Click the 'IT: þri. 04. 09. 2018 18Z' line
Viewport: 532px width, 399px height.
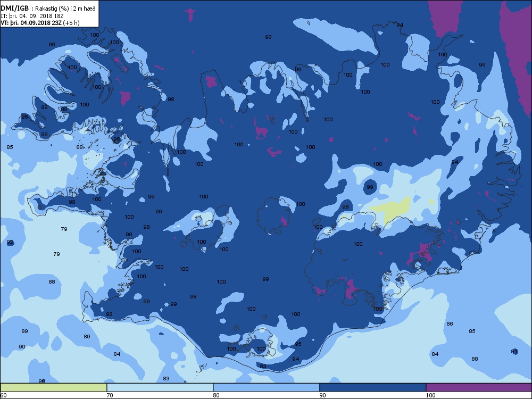(x=32, y=16)
